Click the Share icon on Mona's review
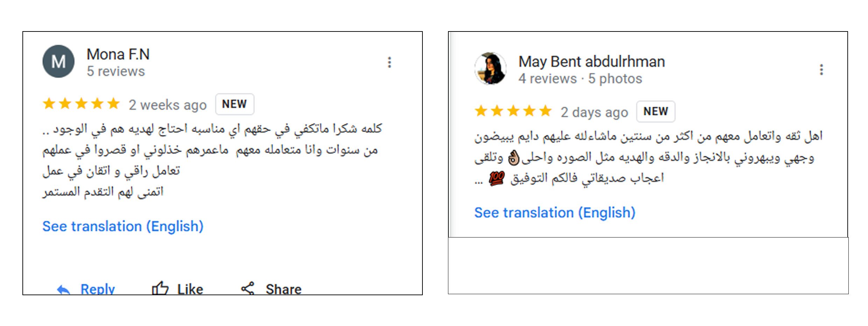The width and height of the screenshot is (868, 326). [248, 289]
